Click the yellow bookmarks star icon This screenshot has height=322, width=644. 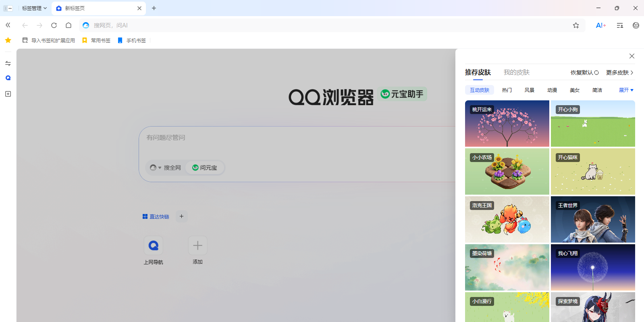8,40
